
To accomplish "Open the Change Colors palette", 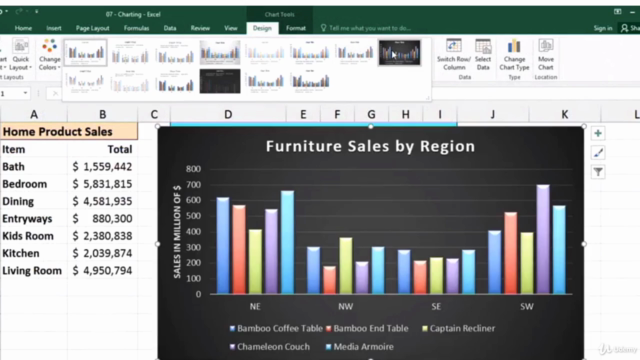I will click(49, 55).
